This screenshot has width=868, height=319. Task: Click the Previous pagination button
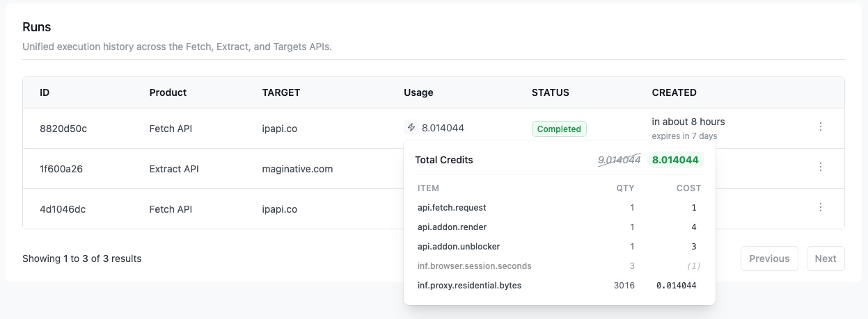[768, 259]
